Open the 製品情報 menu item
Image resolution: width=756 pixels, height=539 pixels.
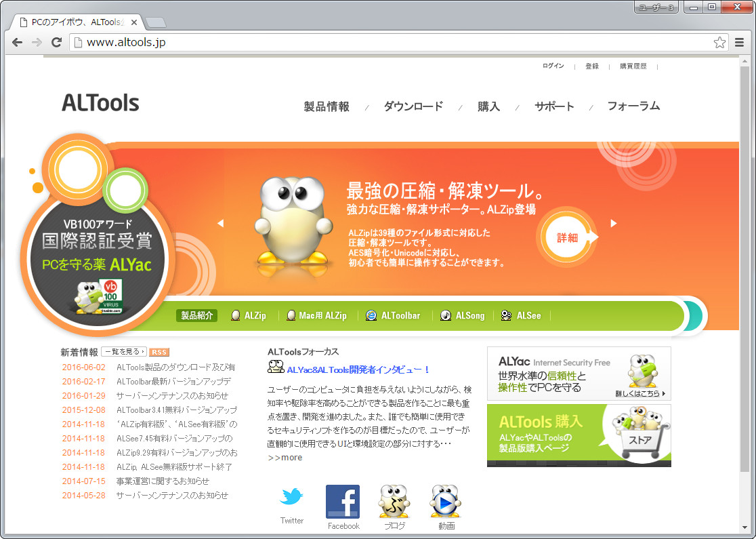(x=327, y=106)
